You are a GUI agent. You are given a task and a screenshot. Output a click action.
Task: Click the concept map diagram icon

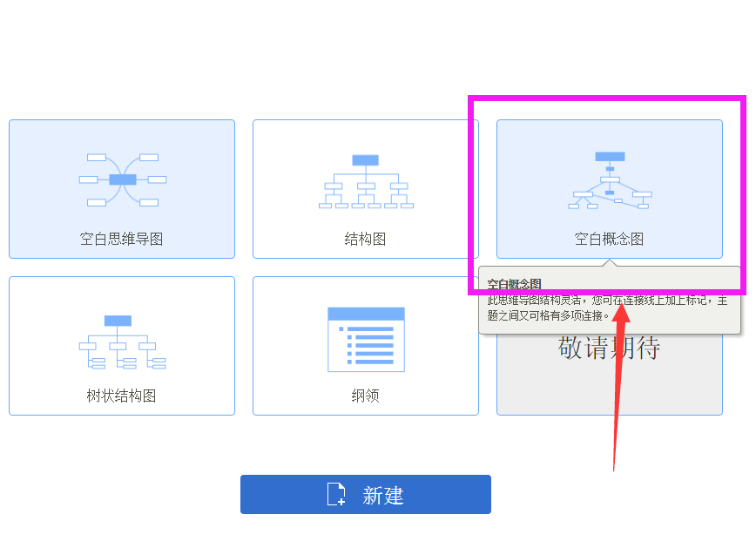(x=610, y=179)
